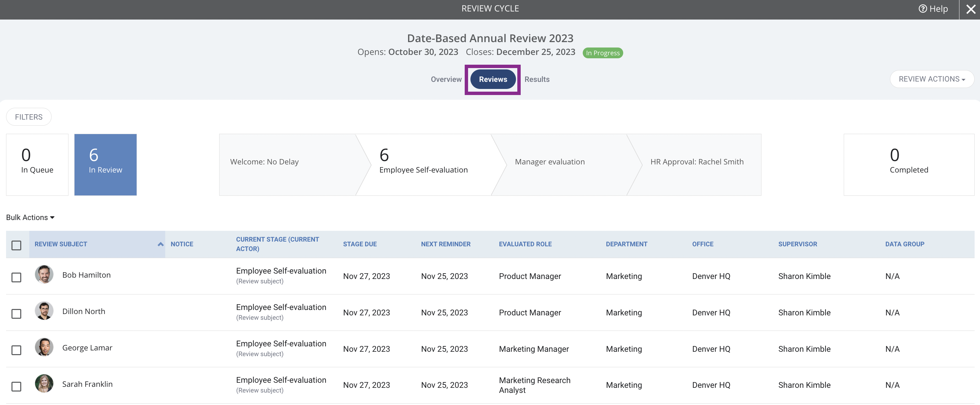Viewport: 980px width, 405px height.
Task: Show the In Queue reviews tile
Action: [x=37, y=164]
